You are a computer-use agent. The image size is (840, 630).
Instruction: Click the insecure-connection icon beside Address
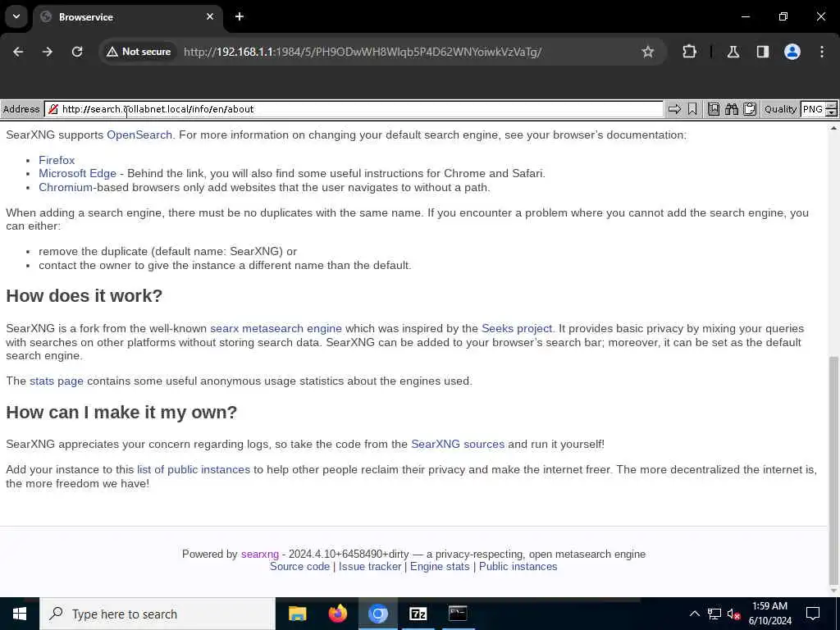point(53,109)
